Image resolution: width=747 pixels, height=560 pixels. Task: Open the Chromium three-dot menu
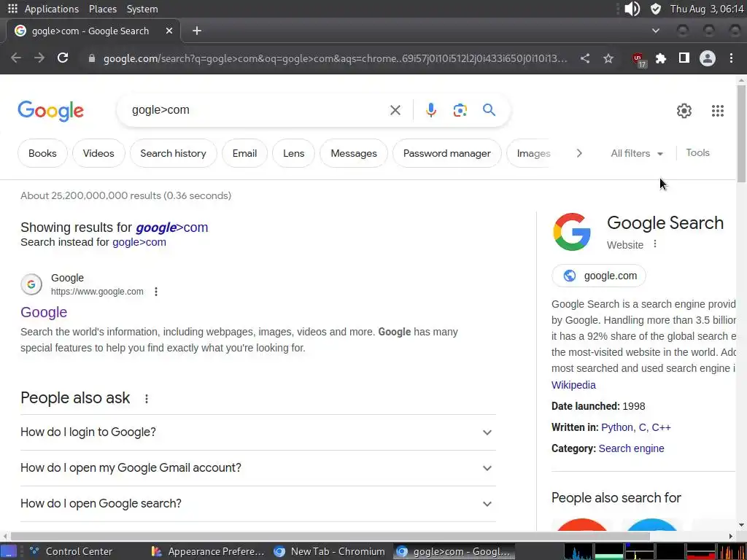[731, 58]
